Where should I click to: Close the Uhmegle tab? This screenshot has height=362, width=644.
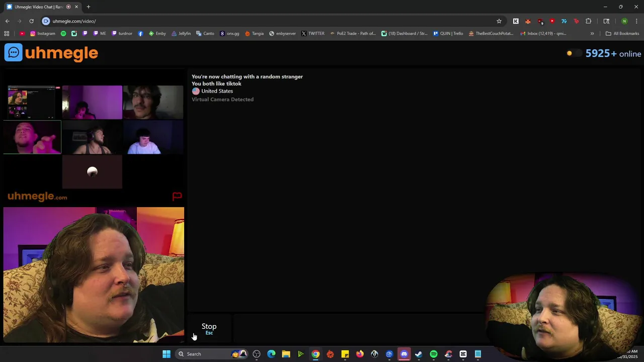tap(76, 7)
